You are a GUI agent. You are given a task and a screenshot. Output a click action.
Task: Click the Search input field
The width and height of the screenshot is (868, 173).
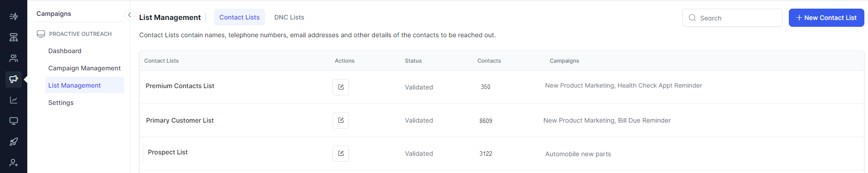(732, 18)
